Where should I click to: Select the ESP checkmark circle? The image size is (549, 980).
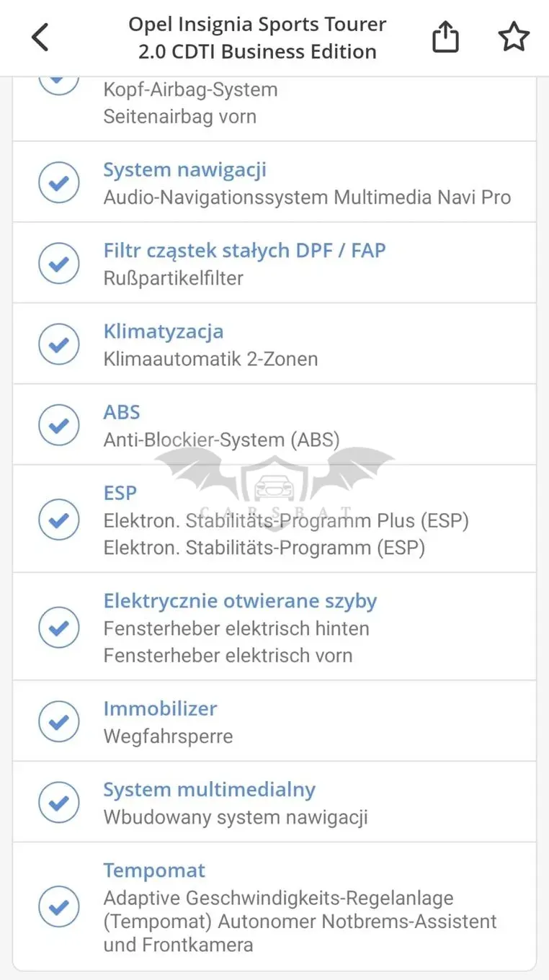click(59, 519)
